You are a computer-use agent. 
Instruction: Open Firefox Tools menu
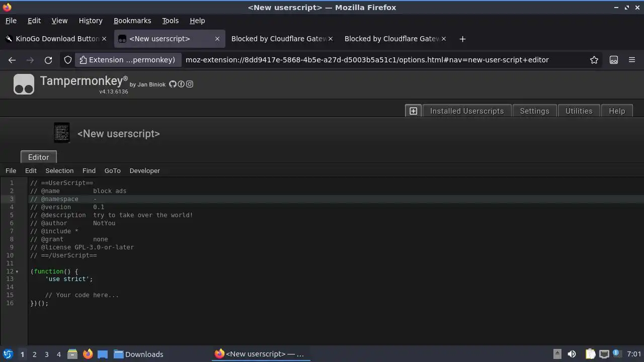pos(170,21)
